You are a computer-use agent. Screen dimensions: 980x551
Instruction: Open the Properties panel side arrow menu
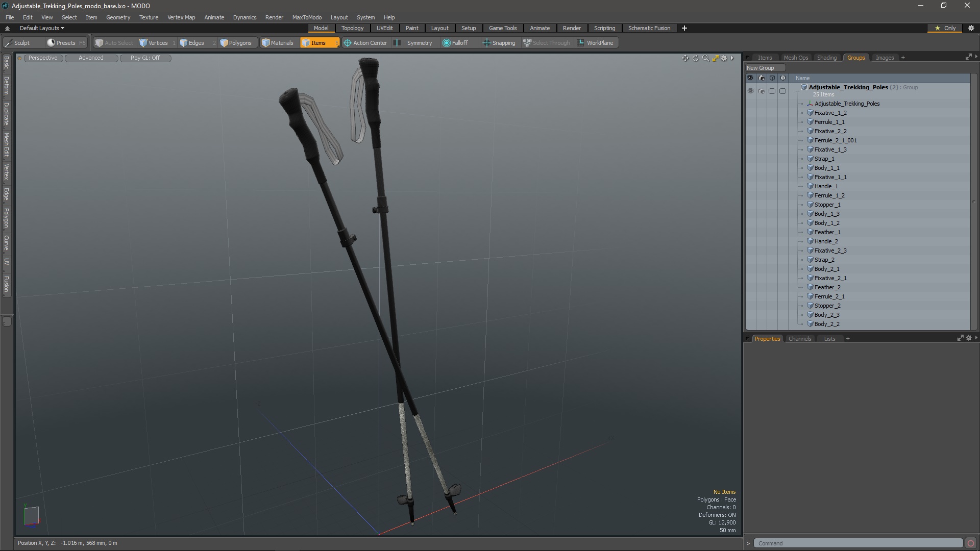[x=976, y=338]
